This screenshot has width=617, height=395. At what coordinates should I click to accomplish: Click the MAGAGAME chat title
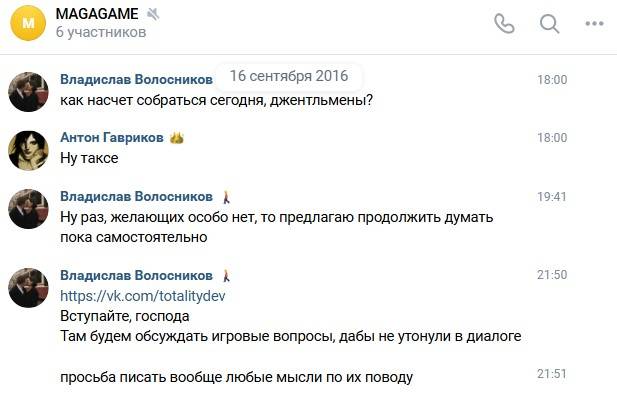[97, 14]
